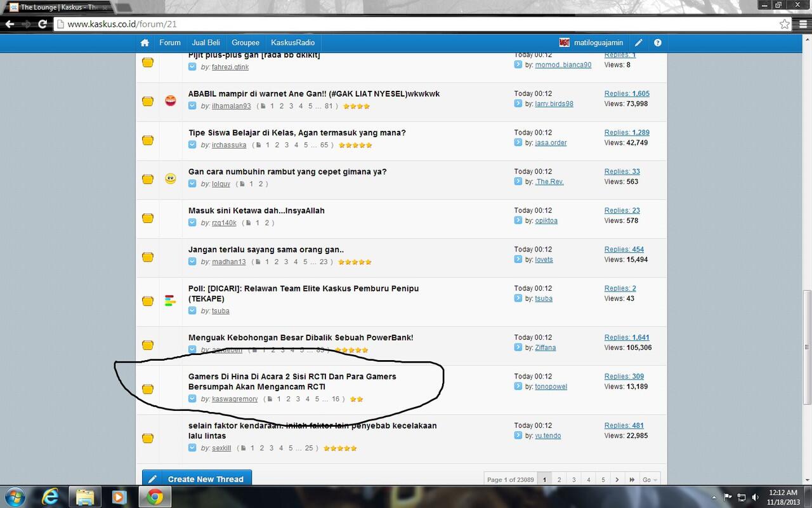Expand preview of Gamers Di Hina thread

coord(192,399)
